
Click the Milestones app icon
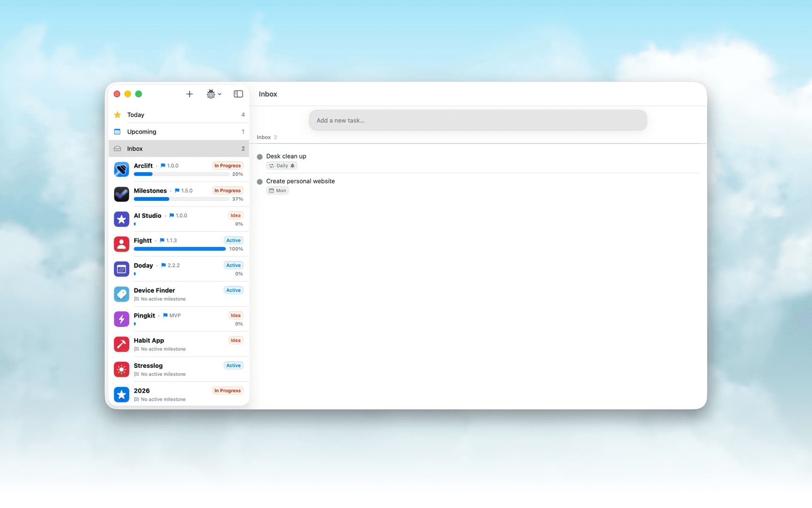click(122, 194)
